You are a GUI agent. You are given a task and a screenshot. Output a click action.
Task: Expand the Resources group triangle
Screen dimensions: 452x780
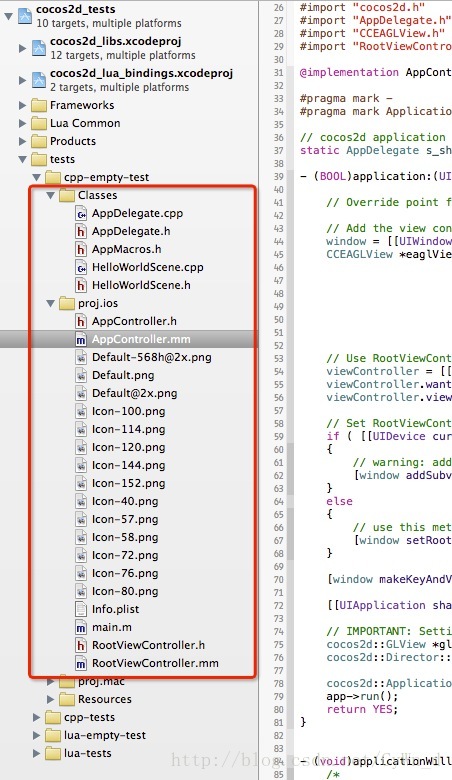tap(50, 699)
